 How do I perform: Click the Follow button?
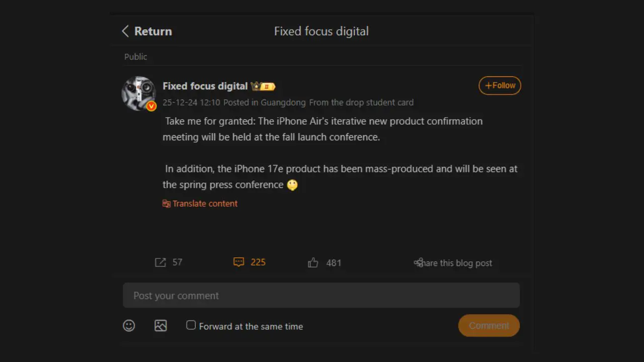click(x=499, y=85)
